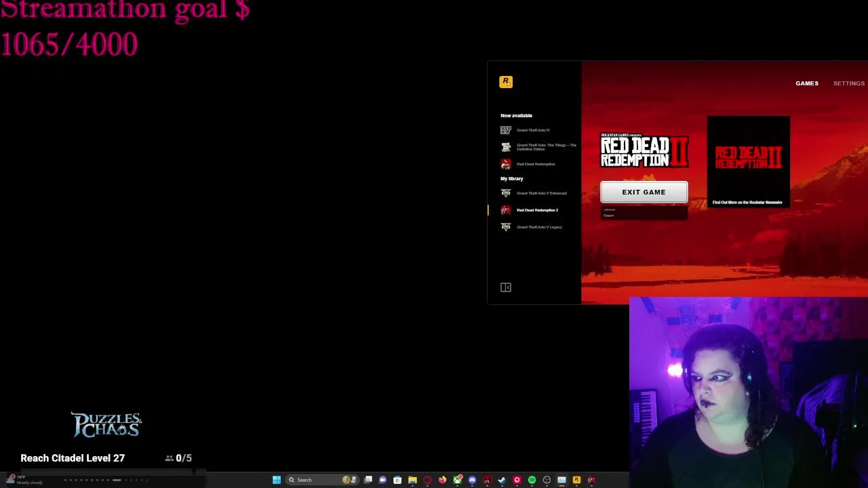Click the EXIT GAME button
868x488 pixels.
coord(644,192)
